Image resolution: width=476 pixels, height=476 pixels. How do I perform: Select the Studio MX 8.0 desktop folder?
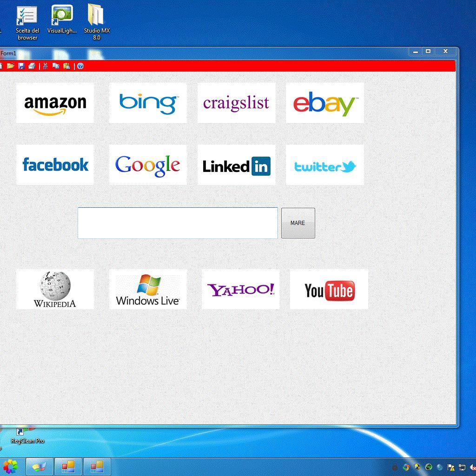pos(97,22)
